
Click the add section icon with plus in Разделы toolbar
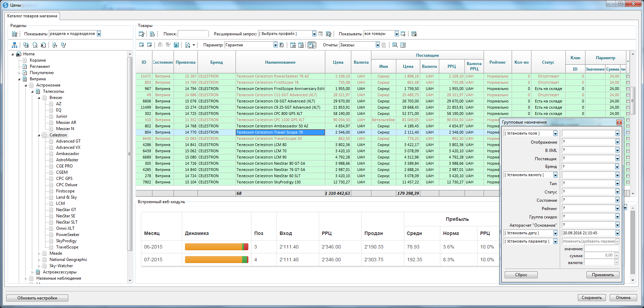[x=26, y=45]
